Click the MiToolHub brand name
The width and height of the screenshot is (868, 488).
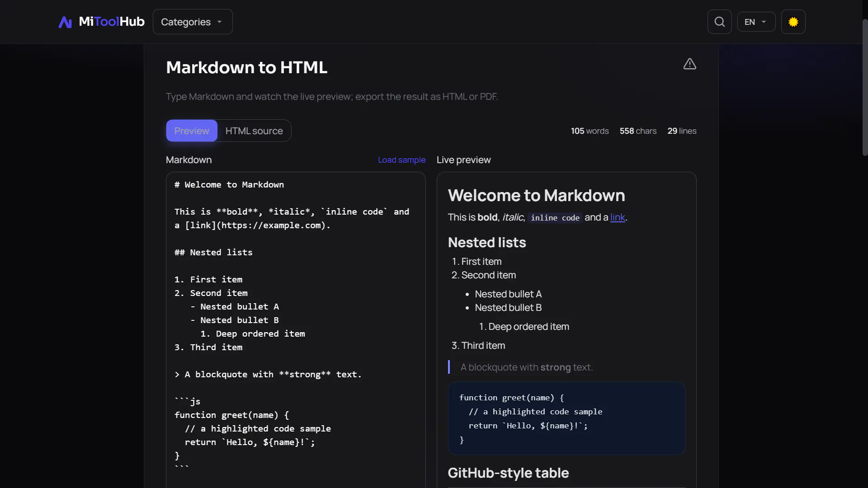click(112, 22)
